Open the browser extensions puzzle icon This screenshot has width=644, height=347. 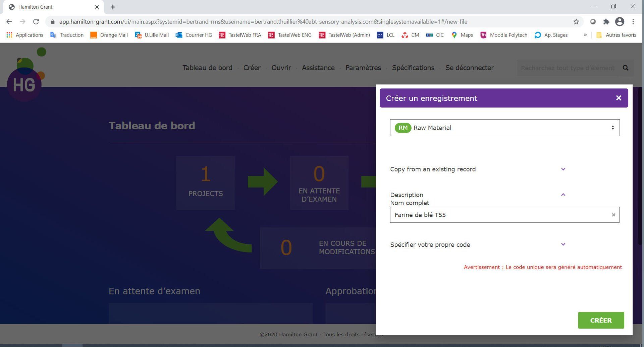(x=606, y=21)
